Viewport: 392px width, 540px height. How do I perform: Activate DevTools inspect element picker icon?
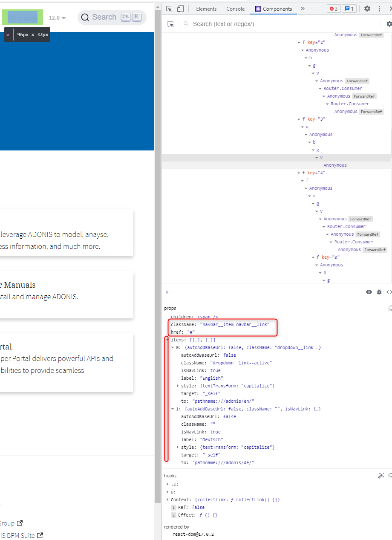tap(169, 9)
